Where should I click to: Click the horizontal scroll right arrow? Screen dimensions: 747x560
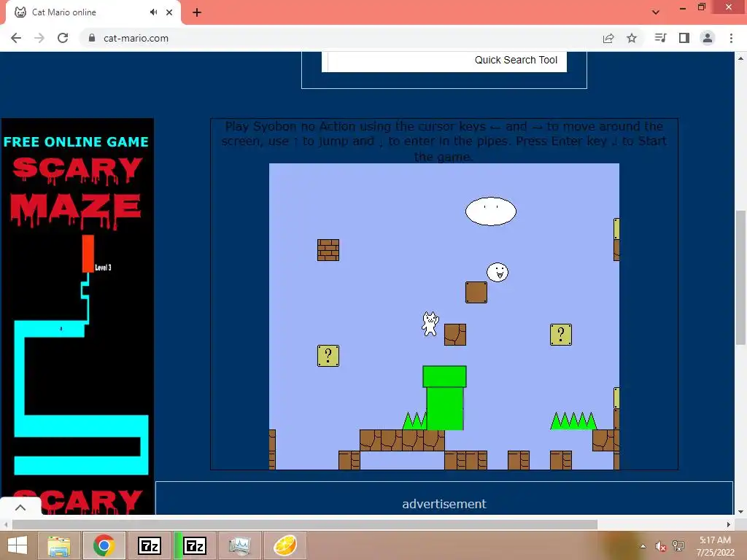(729, 524)
